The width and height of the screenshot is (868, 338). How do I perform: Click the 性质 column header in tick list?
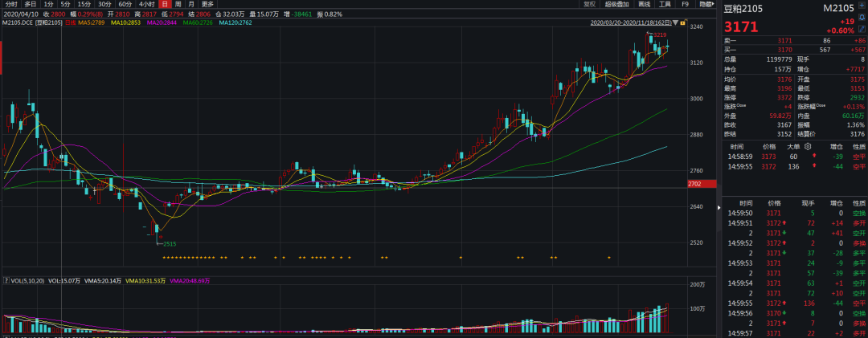(859, 204)
